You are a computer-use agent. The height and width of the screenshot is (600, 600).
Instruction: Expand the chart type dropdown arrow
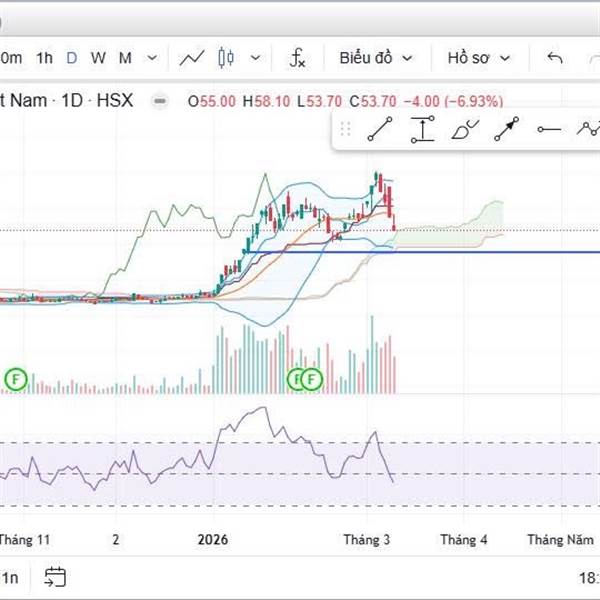(255, 58)
